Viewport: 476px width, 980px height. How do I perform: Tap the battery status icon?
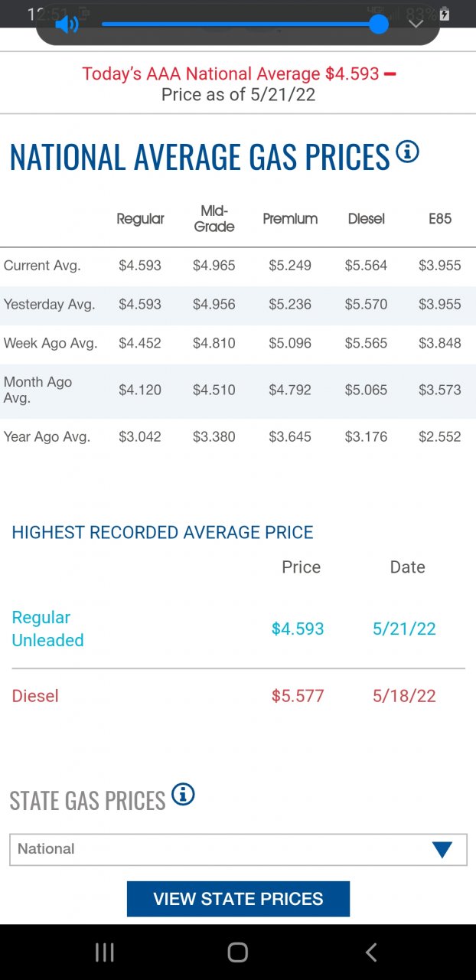(x=445, y=14)
